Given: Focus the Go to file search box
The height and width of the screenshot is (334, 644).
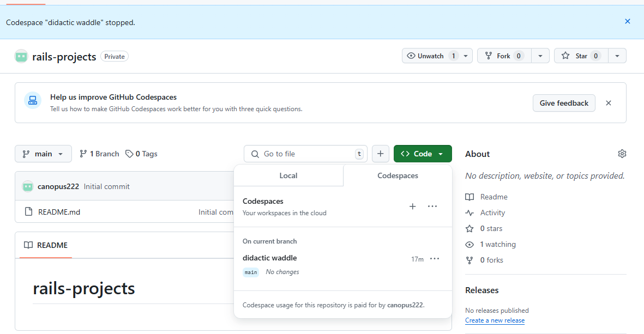Looking at the screenshot, I should point(305,154).
